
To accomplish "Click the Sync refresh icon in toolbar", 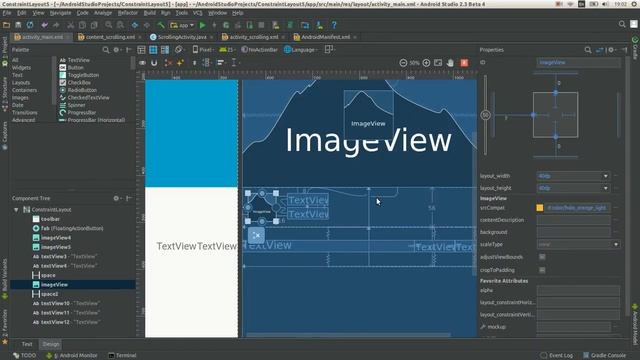I will (x=30, y=25).
